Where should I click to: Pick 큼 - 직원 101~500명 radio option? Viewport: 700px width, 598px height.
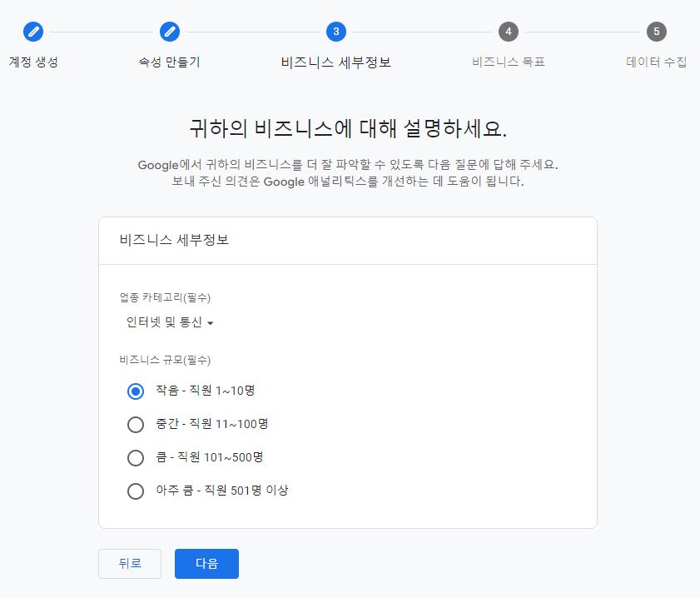[x=136, y=458]
